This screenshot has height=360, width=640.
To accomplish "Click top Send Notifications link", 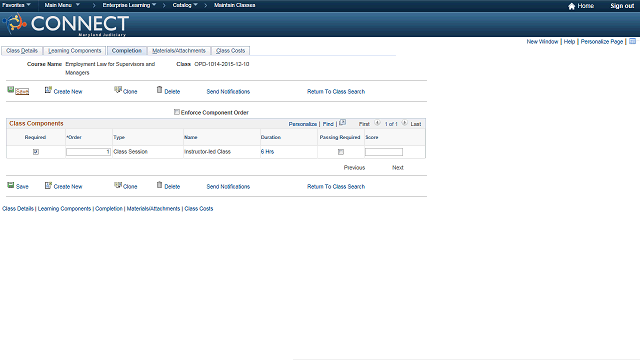I will pos(228,91).
